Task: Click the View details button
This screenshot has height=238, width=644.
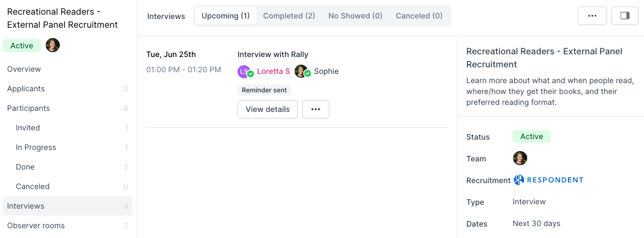Action: pos(267,109)
